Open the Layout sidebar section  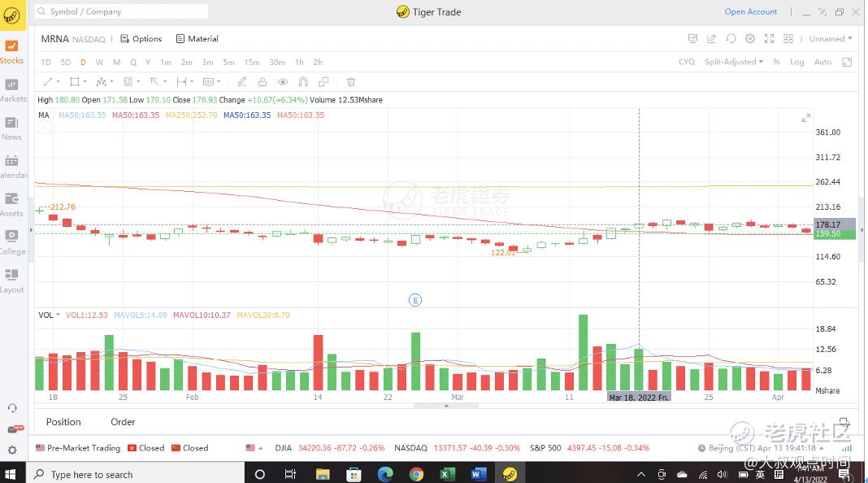click(11, 281)
